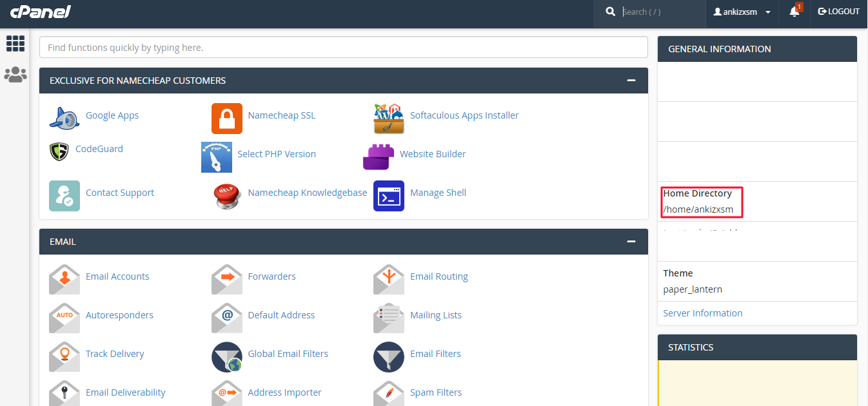This screenshot has height=406, width=868.
Task: Click the Address Importer icon
Action: coord(227,393)
